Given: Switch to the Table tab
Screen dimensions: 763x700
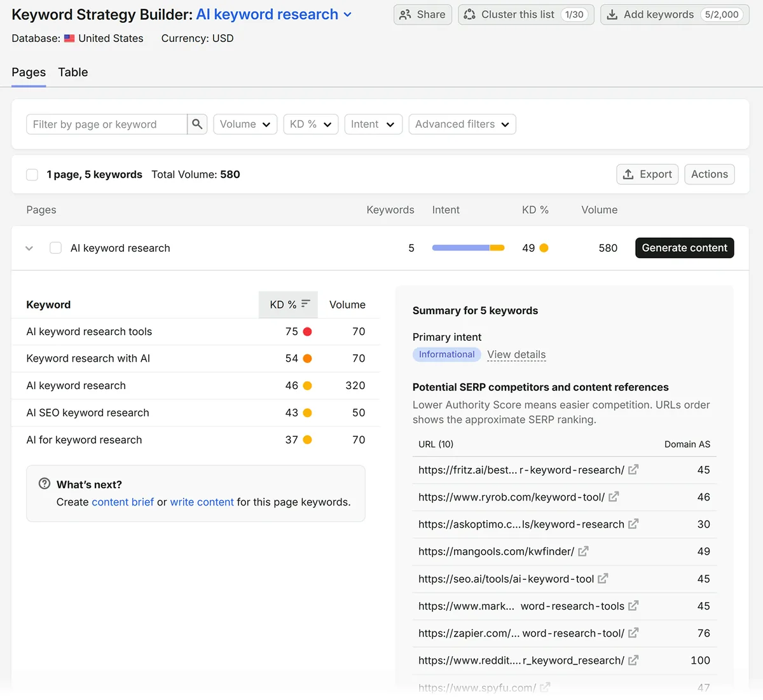Looking at the screenshot, I should [73, 72].
